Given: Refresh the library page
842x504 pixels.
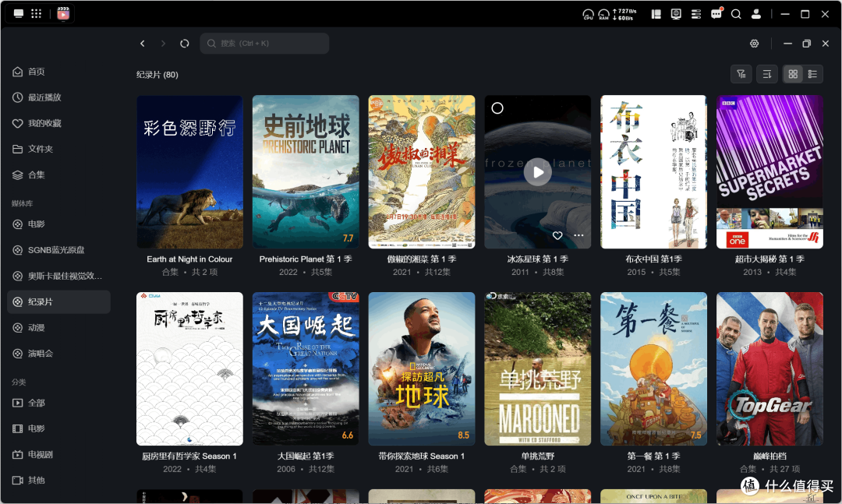Looking at the screenshot, I should pyautogui.click(x=184, y=44).
